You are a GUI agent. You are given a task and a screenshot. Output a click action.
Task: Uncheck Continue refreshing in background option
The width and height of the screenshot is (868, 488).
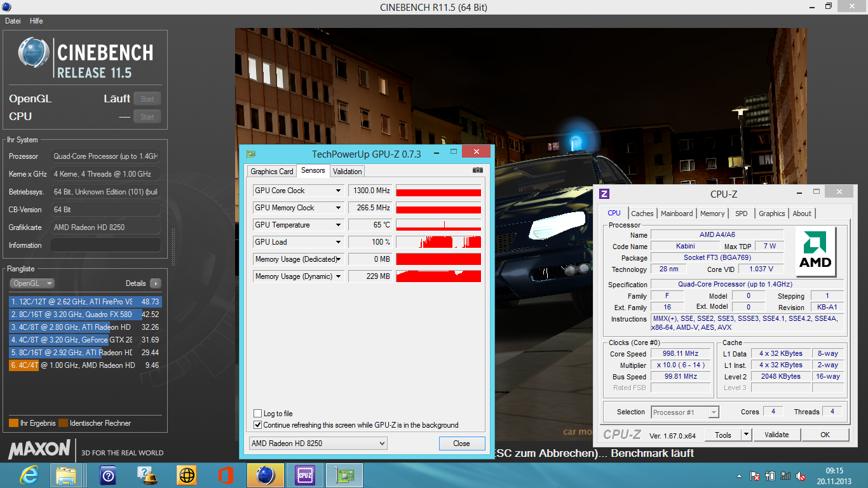258,425
